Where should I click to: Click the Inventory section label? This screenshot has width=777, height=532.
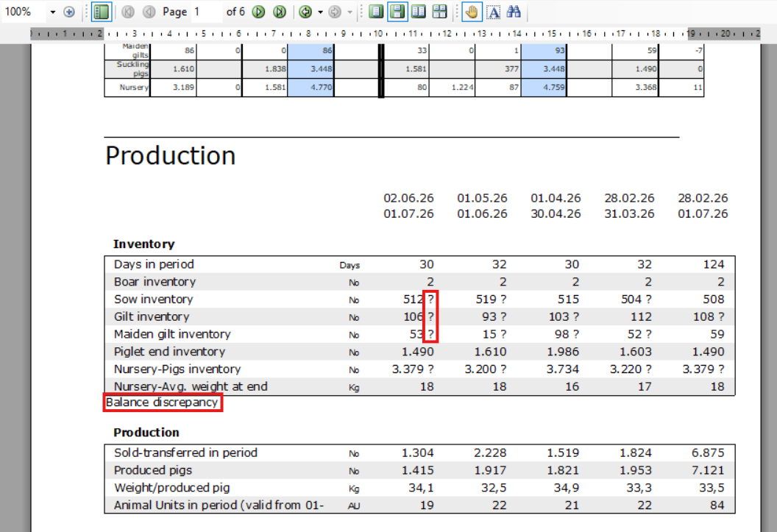143,244
